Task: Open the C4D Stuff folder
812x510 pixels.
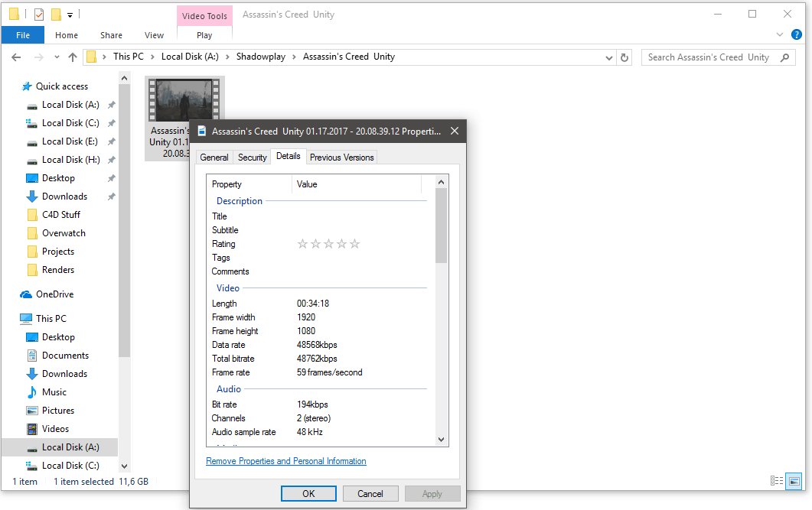Action: pyautogui.click(x=61, y=215)
